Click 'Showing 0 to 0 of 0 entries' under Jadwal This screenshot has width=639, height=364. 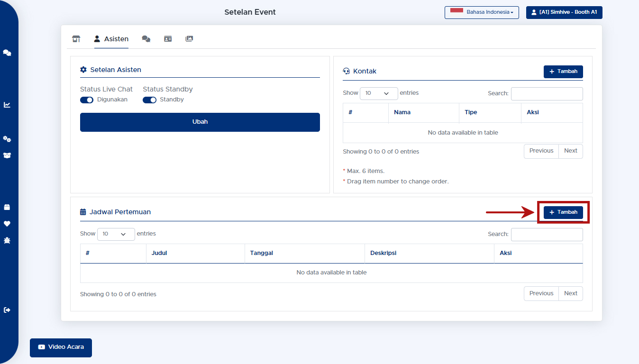[118, 294]
